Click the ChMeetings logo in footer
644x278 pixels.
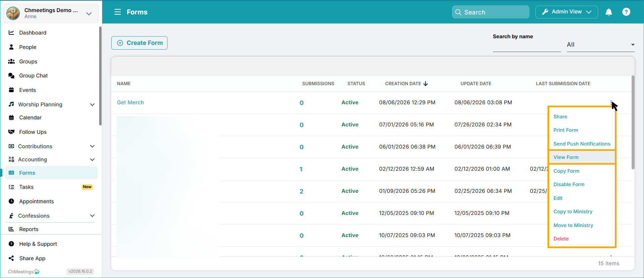click(24, 272)
